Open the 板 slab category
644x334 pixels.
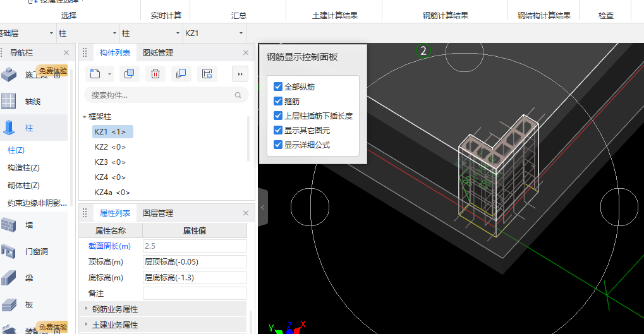tap(33, 305)
